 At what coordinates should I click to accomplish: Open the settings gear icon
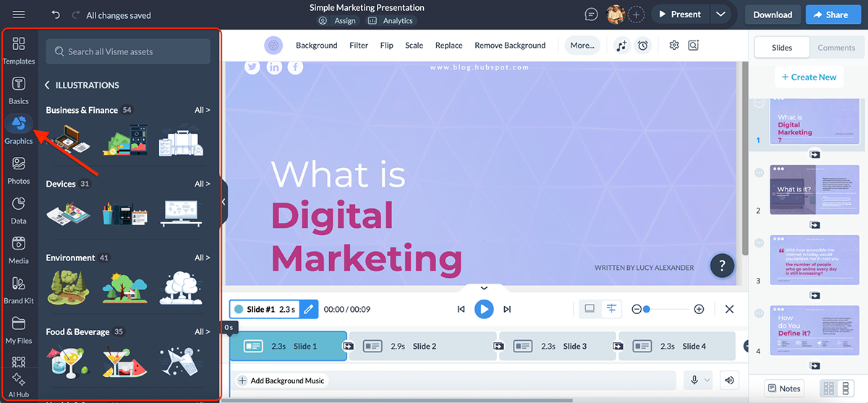674,46
